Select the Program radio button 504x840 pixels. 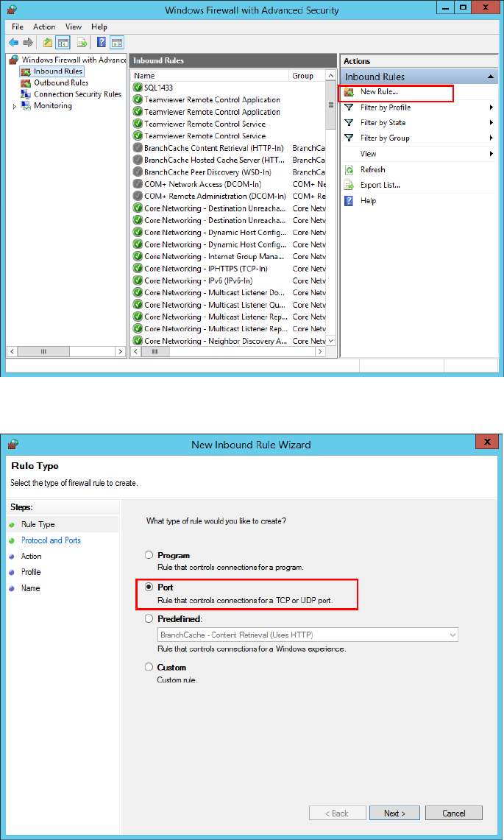149,555
